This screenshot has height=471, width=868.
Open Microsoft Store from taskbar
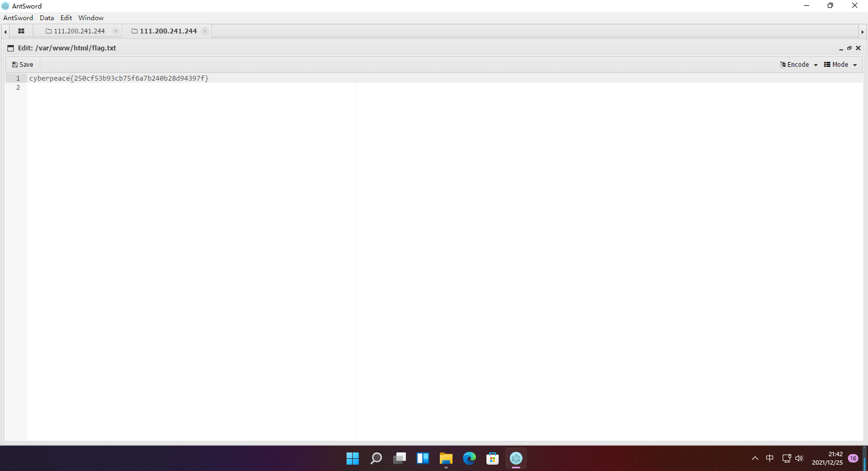(x=493, y=458)
